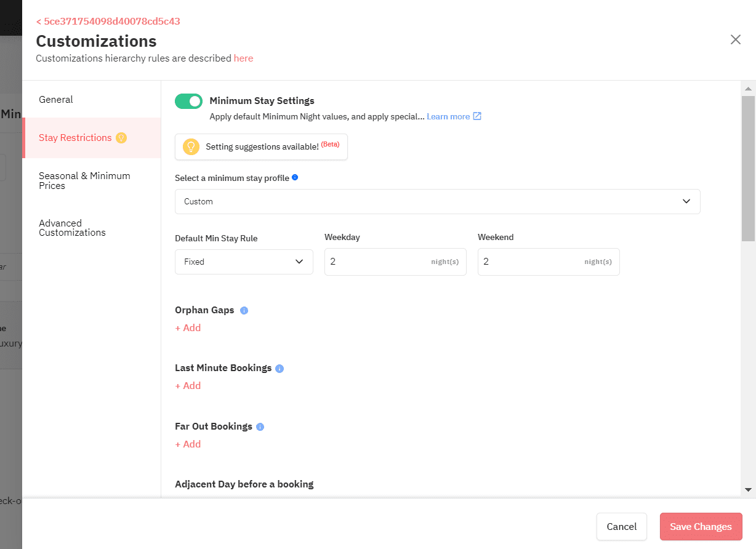Click the lightbulb icon beside Stay Restrictions
Screen dimensions: 756x549
tap(121, 138)
